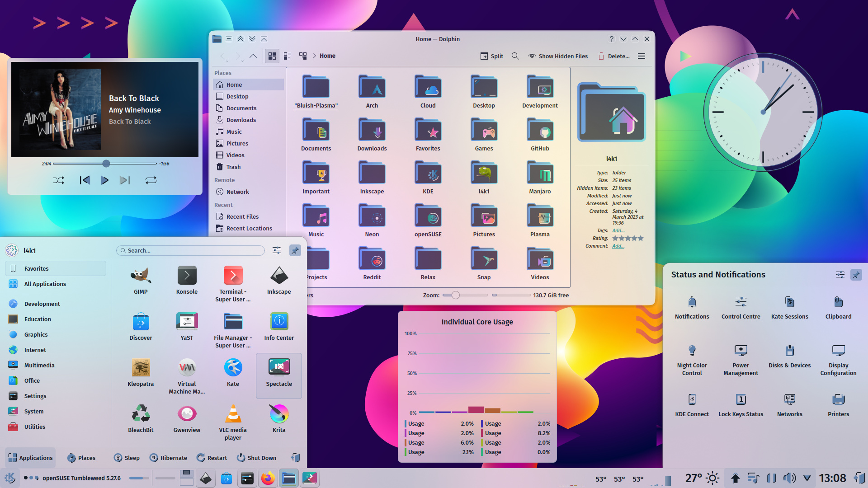Switch to the Applications tab in launcher
868x488 pixels.
coord(30,458)
